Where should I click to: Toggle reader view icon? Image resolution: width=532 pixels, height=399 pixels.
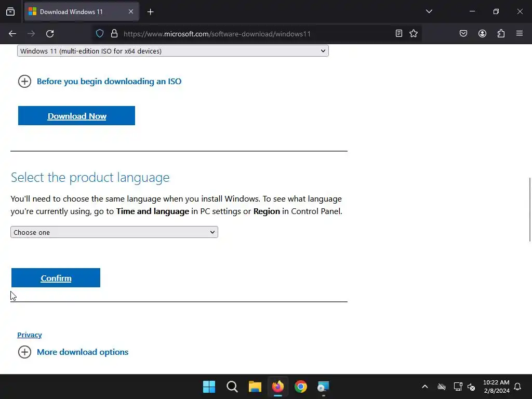[x=399, y=33]
